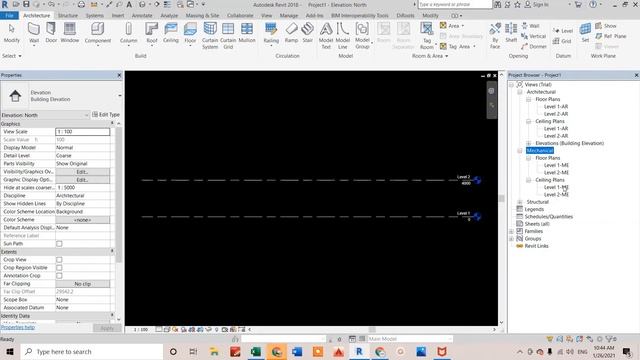Select the Ceiling tool

tap(171, 33)
